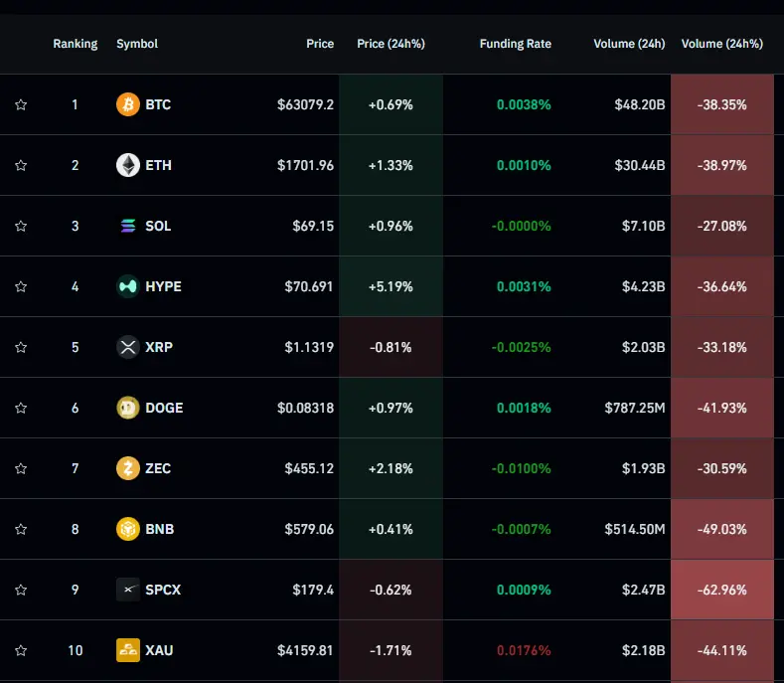Click the $787.25M volume value

[635, 408]
